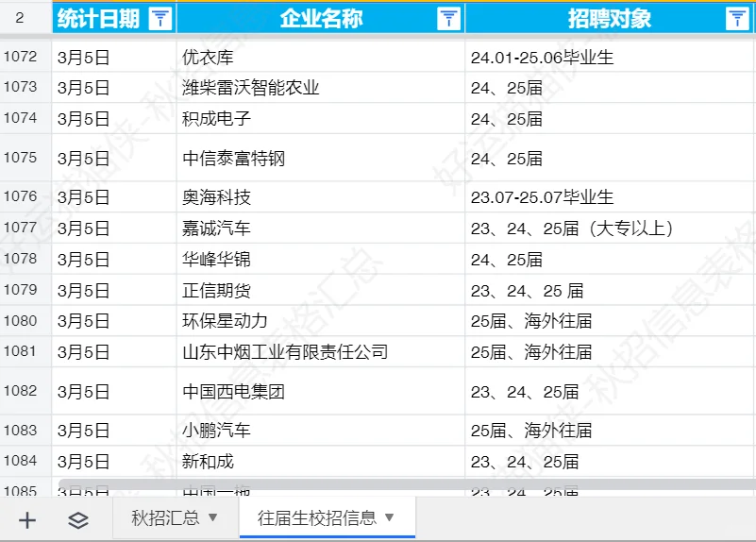Select 招聘对象 cell in 中国西电集团 row

coord(610,391)
